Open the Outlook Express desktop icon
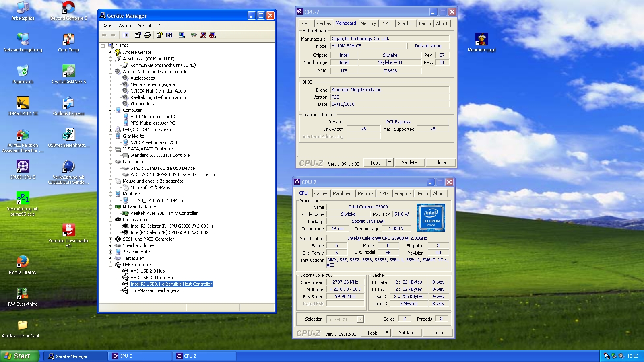Screen dimensions: 644x362 click(68, 106)
